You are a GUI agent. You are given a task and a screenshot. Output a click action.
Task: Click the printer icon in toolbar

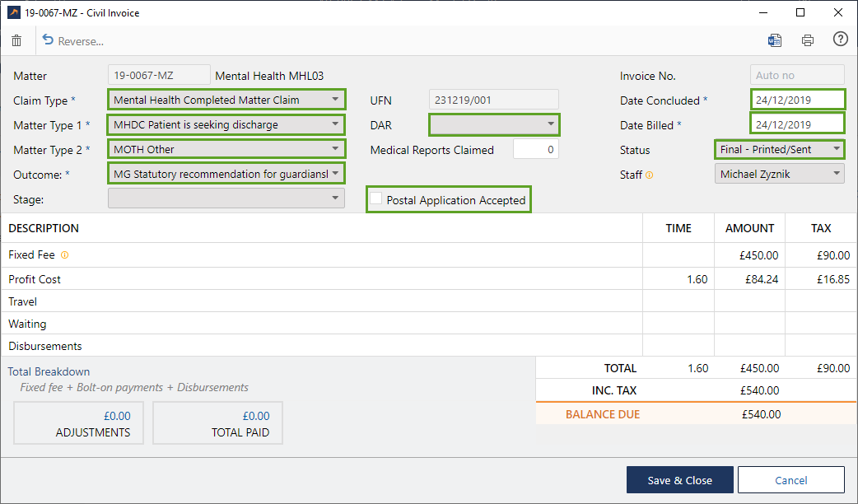click(x=807, y=40)
